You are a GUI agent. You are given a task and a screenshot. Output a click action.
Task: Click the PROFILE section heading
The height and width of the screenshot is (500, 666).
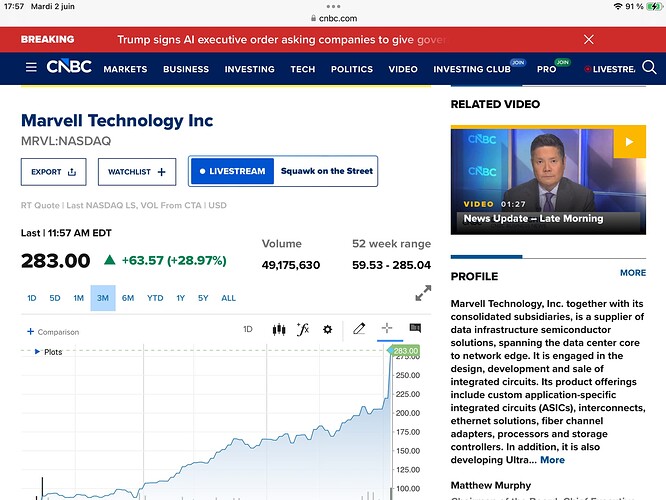coord(474,277)
